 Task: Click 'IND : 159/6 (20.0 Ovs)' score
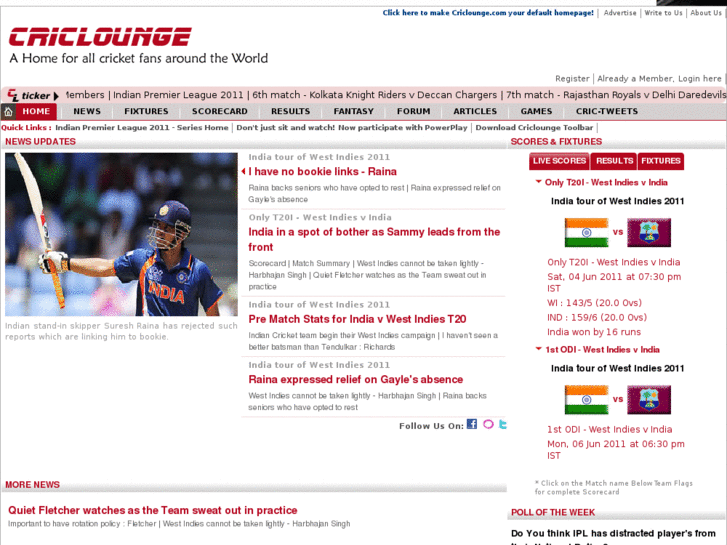pyautogui.click(x=597, y=318)
